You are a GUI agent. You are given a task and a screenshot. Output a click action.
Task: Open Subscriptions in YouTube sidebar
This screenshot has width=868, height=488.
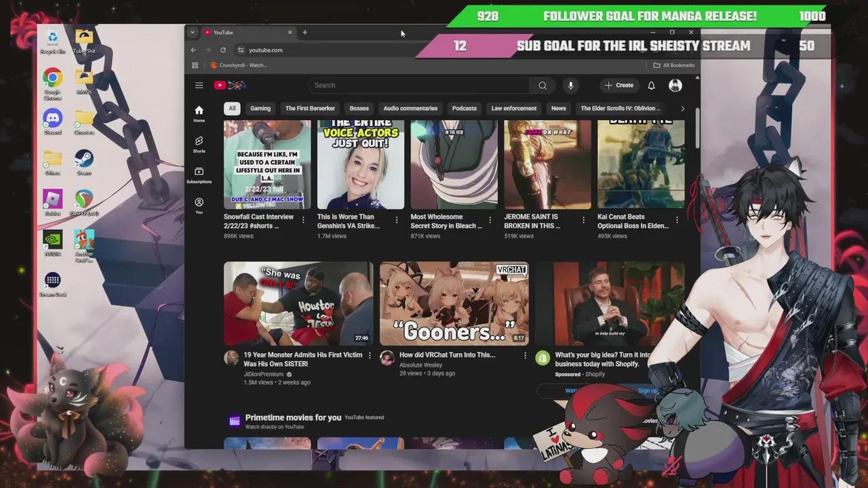coord(199,175)
